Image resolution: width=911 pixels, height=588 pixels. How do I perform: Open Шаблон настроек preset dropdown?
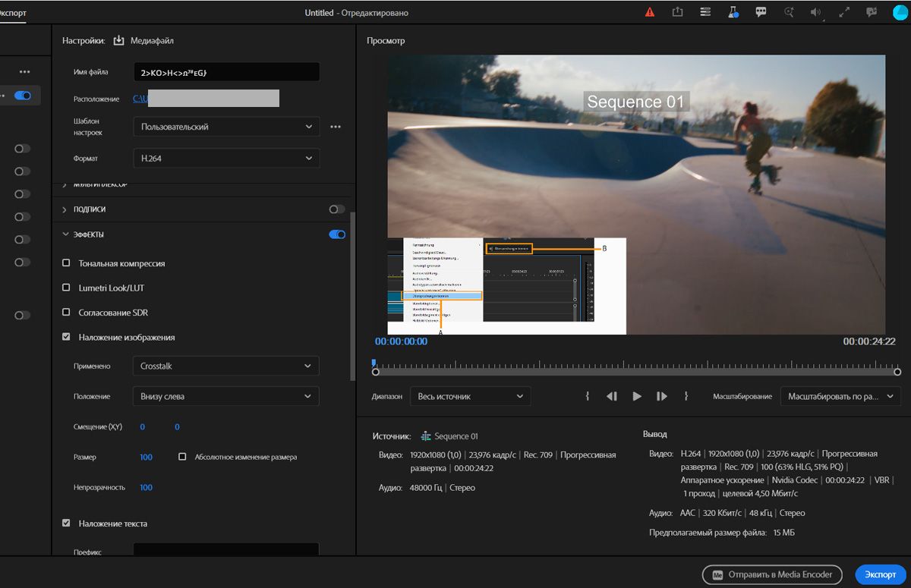[x=226, y=127]
